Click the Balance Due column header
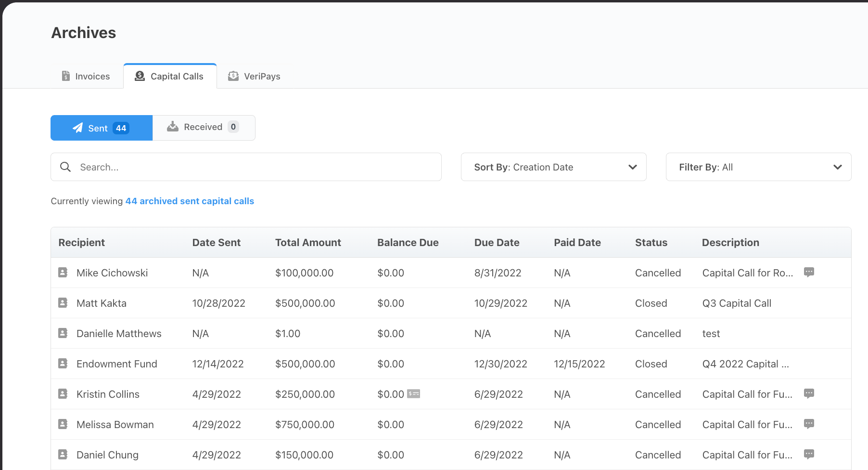The height and width of the screenshot is (470, 868). pos(408,242)
